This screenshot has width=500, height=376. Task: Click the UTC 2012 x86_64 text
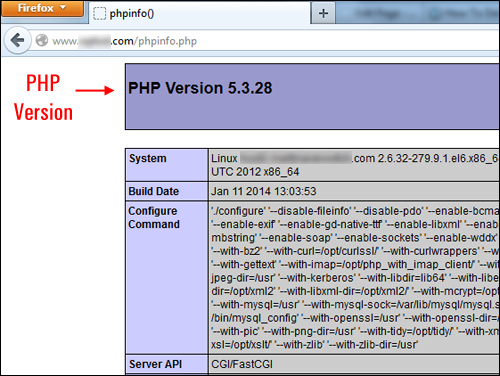coord(255,172)
